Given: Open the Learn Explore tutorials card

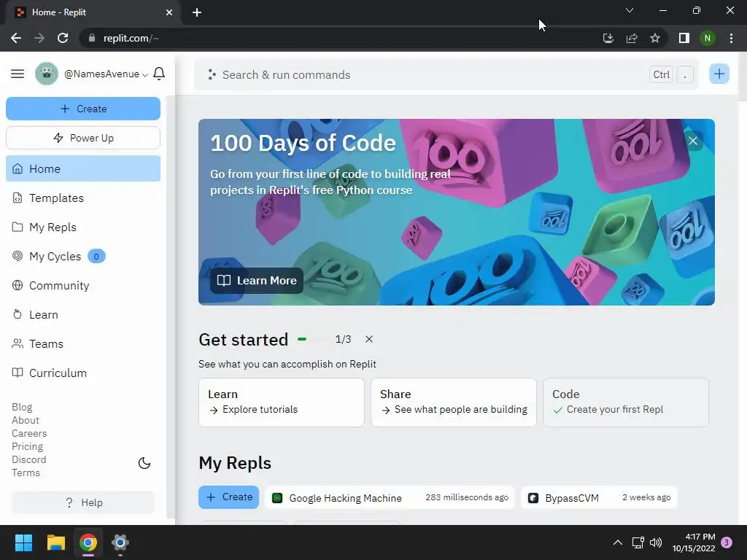Looking at the screenshot, I should click(282, 402).
